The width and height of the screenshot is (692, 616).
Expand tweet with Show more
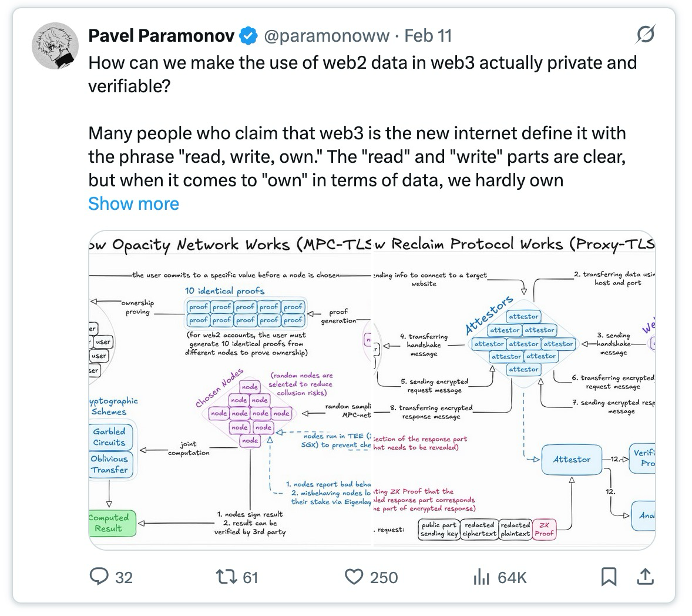point(134,203)
